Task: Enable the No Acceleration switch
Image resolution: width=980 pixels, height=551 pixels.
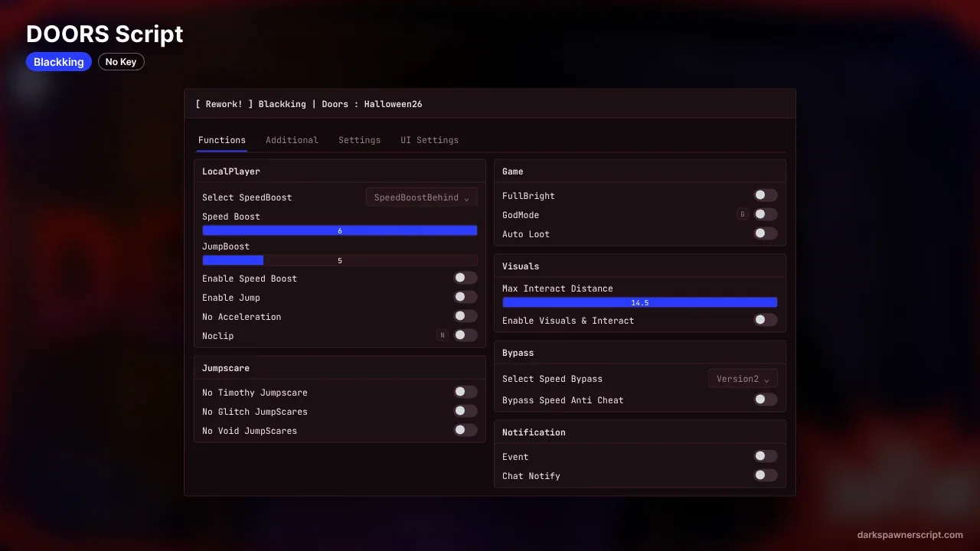Action: point(465,316)
